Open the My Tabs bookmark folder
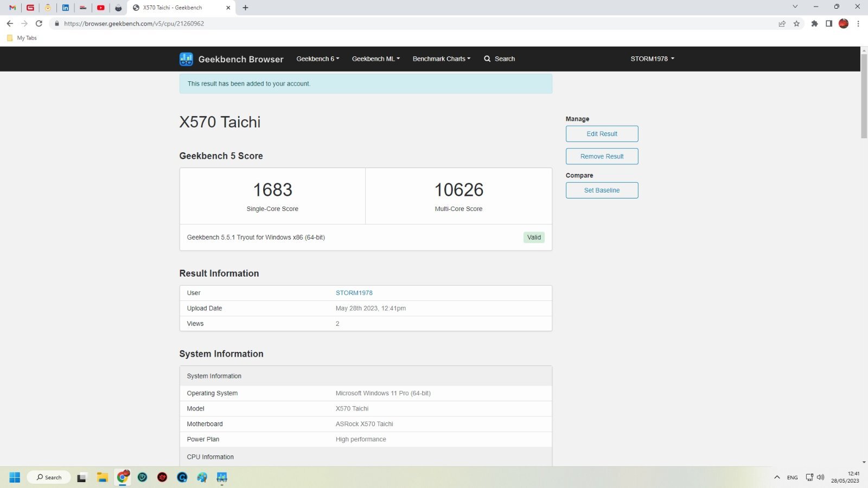The height and width of the screenshot is (488, 868). tap(22, 38)
